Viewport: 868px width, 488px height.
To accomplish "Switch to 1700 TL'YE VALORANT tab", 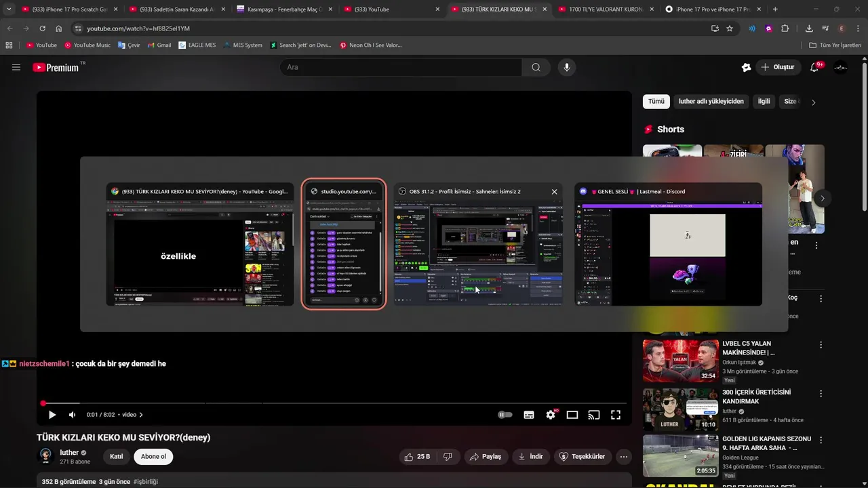I will (x=606, y=9).
